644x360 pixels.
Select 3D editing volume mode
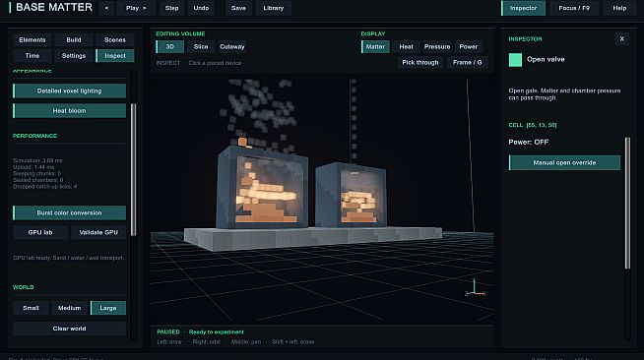point(169,47)
